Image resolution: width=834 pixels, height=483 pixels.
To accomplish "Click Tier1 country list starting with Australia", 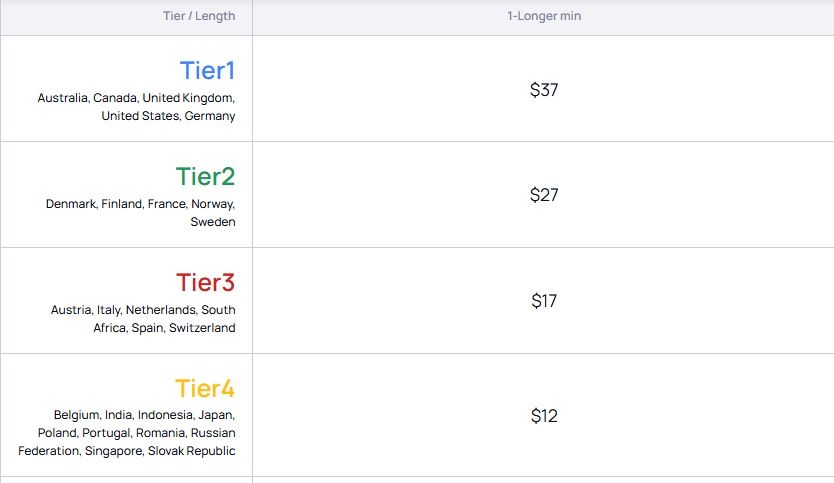I will [136, 107].
